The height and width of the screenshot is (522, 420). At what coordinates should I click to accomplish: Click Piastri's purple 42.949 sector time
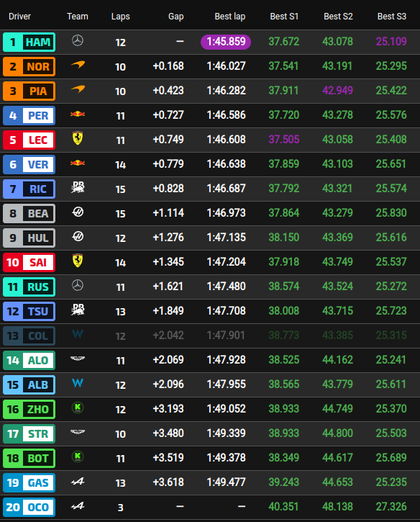[x=337, y=90]
